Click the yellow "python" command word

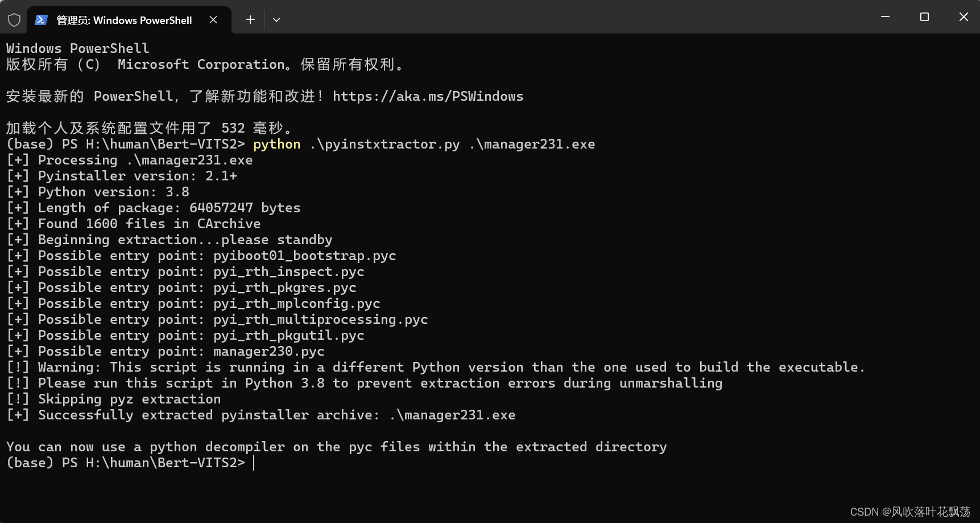276,144
